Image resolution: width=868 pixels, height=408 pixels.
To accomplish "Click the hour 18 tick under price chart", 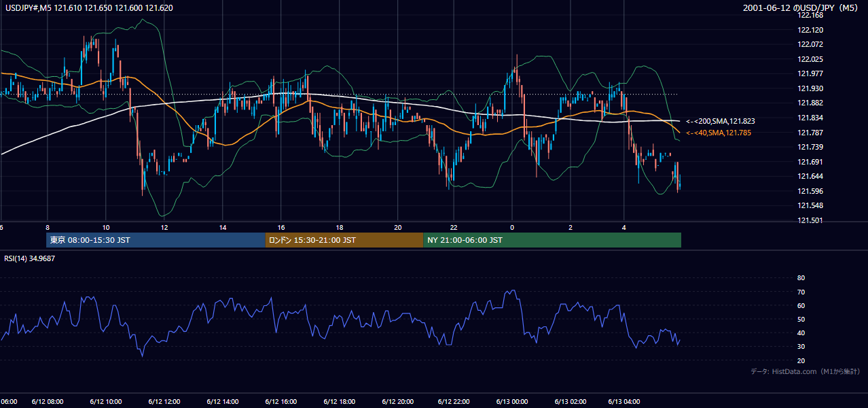I will click(x=339, y=227).
